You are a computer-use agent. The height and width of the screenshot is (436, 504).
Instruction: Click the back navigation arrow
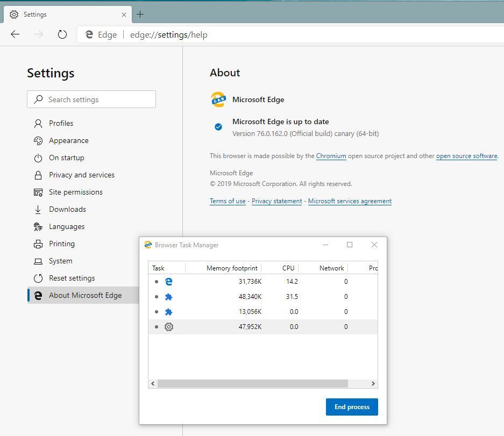click(15, 34)
